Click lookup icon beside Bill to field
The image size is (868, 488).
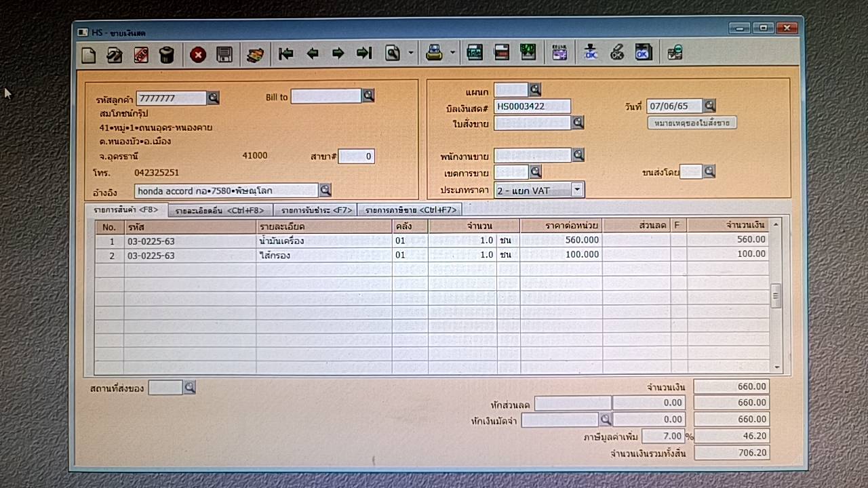(x=368, y=96)
